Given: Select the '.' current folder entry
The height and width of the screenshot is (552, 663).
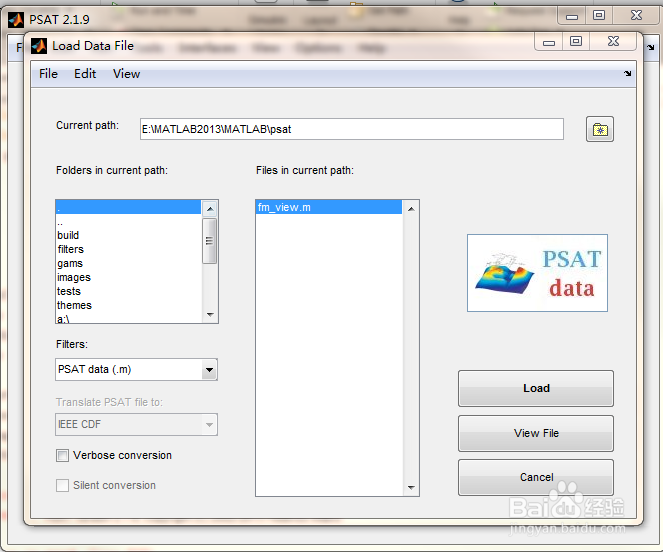Looking at the screenshot, I should click(x=129, y=207).
